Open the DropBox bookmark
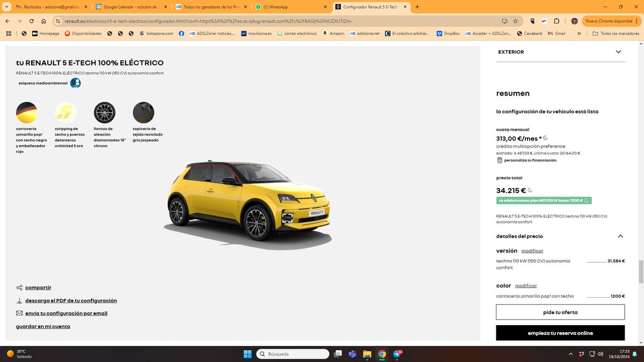 pos(448,33)
